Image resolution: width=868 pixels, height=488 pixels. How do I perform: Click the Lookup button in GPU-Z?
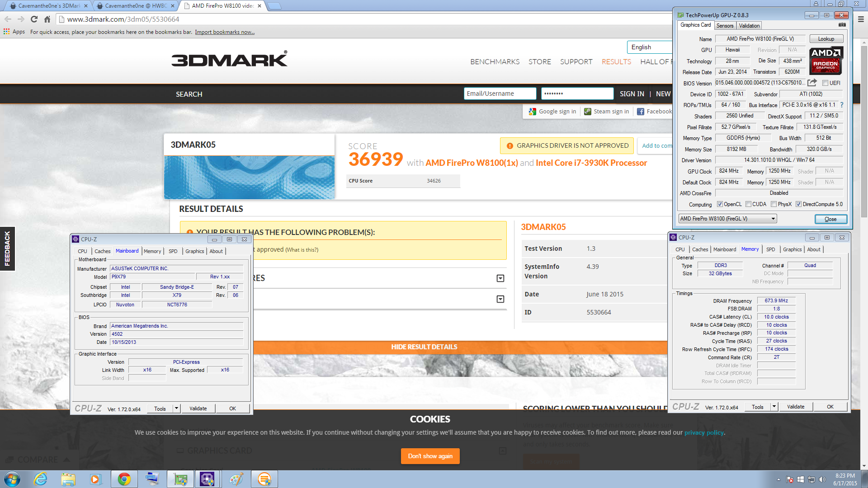click(x=826, y=39)
